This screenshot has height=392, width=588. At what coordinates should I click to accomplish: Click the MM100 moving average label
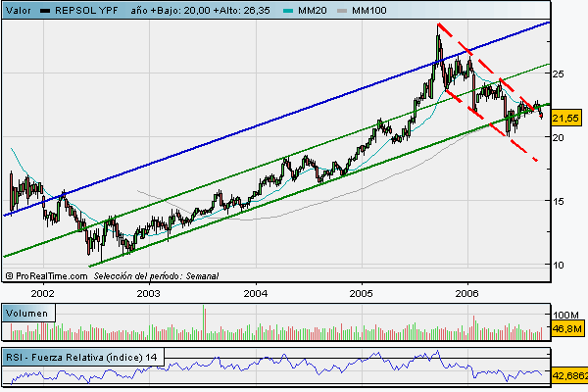369,11
